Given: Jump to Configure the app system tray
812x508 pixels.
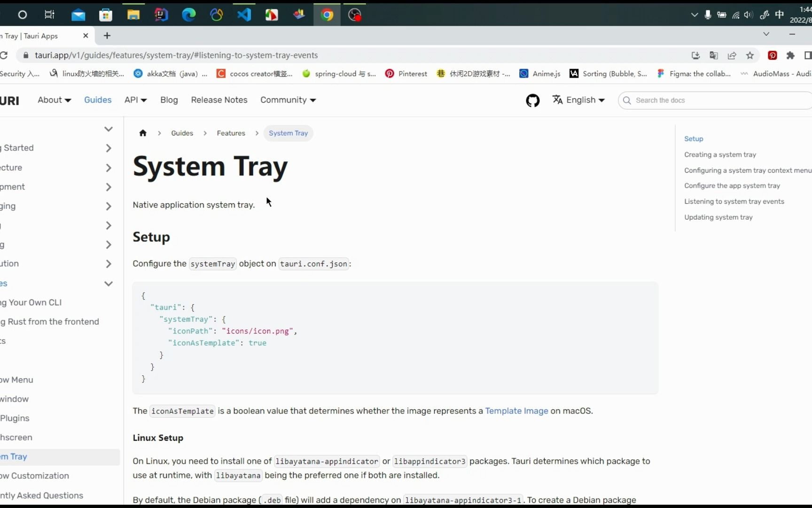Looking at the screenshot, I should [x=732, y=186].
